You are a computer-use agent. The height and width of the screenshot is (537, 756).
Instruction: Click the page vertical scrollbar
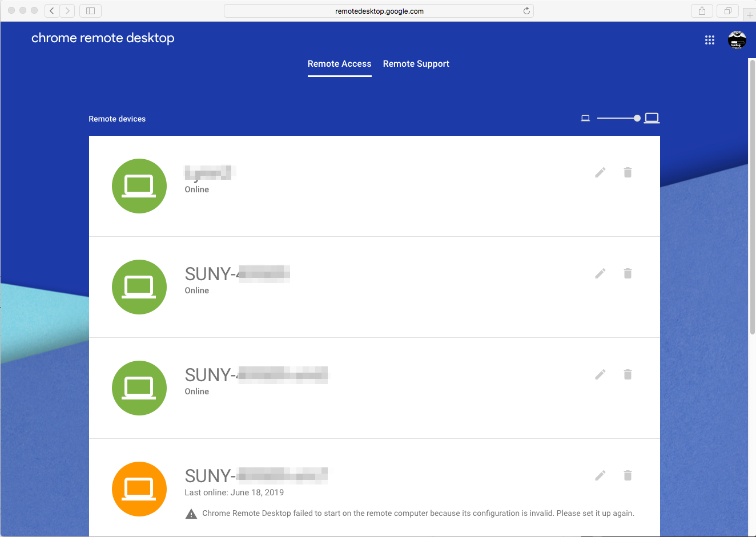pos(752,197)
